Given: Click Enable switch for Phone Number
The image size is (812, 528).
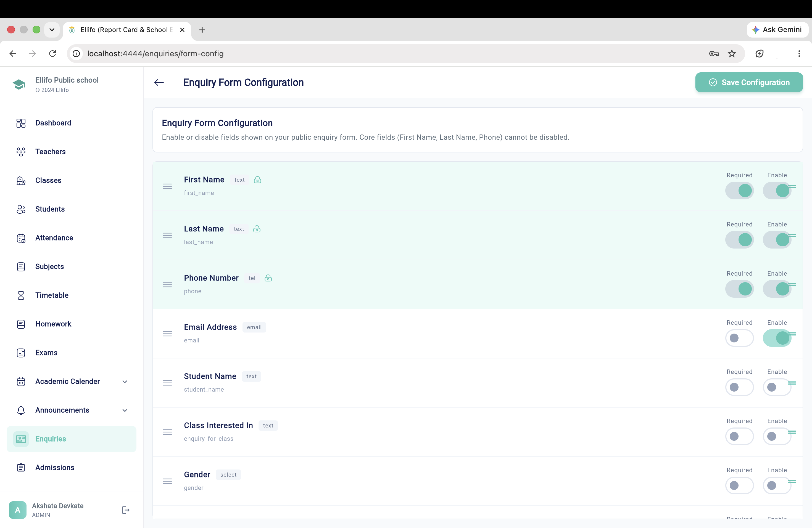Looking at the screenshot, I should tap(777, 289).
